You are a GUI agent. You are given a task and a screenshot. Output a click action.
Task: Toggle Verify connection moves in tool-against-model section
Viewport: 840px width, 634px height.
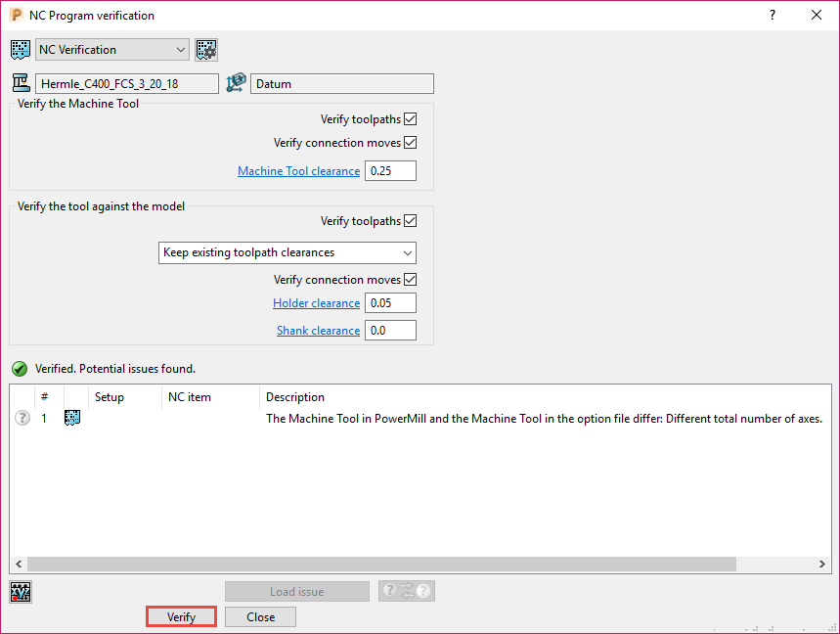pos(412,279)
